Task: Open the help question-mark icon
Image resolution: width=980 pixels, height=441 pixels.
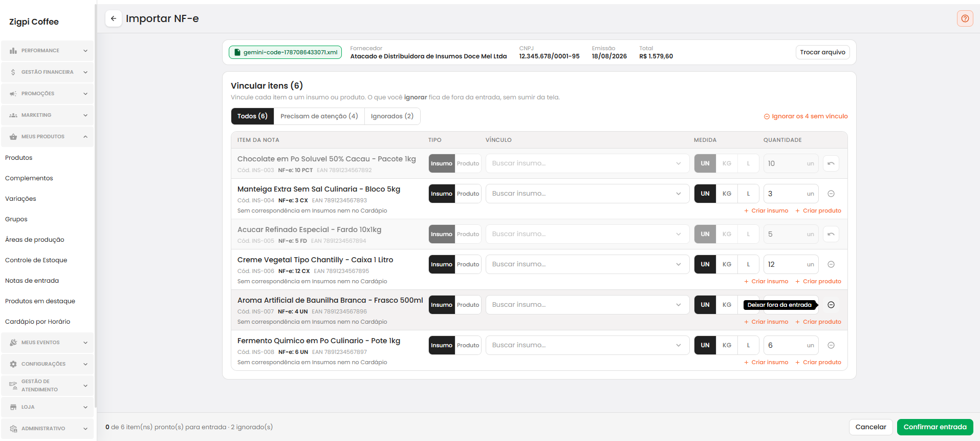Action: (965, 18)
